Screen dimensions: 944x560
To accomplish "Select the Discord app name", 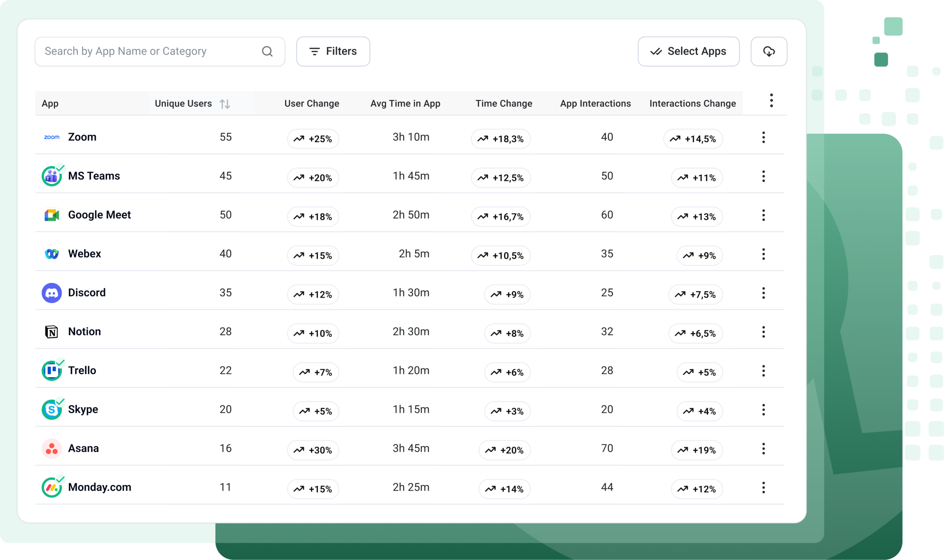I will pyautogui.click(x=87, y=292).
